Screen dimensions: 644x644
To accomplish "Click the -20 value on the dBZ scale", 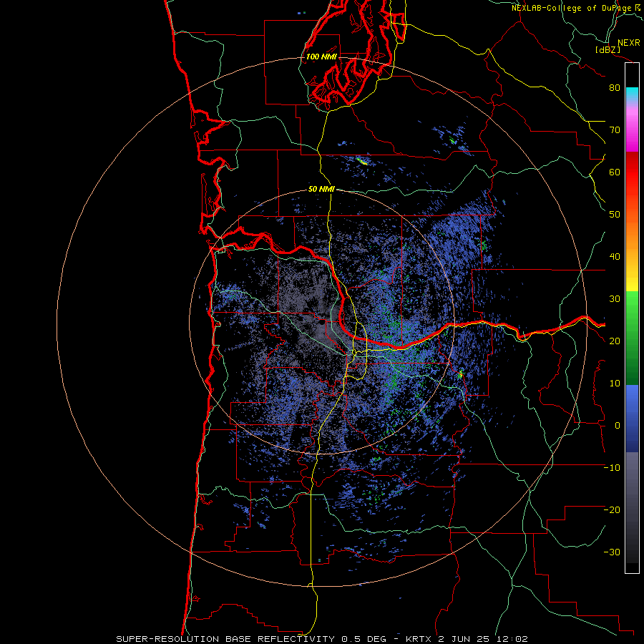I will pos(612,510).
